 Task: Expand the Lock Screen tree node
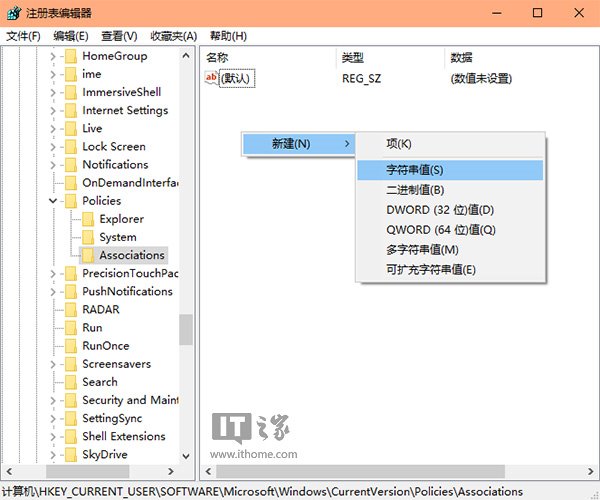click(53, 147)
